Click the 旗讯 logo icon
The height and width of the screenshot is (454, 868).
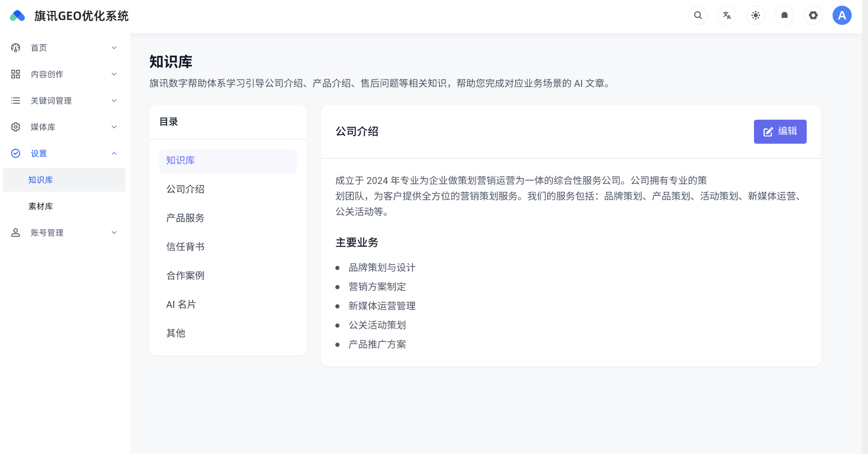tap(17, 16)
